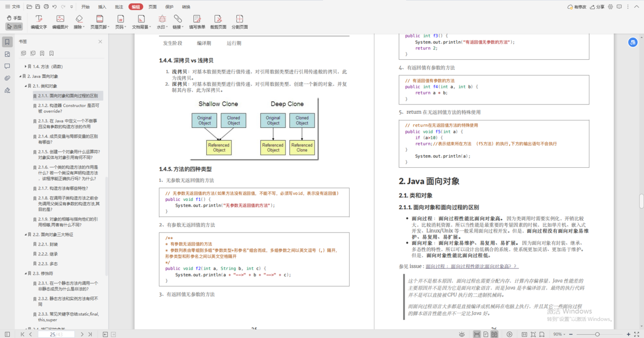Click the zoom slider handle
This screenshot has height=338, width=644.
[597, 334]
